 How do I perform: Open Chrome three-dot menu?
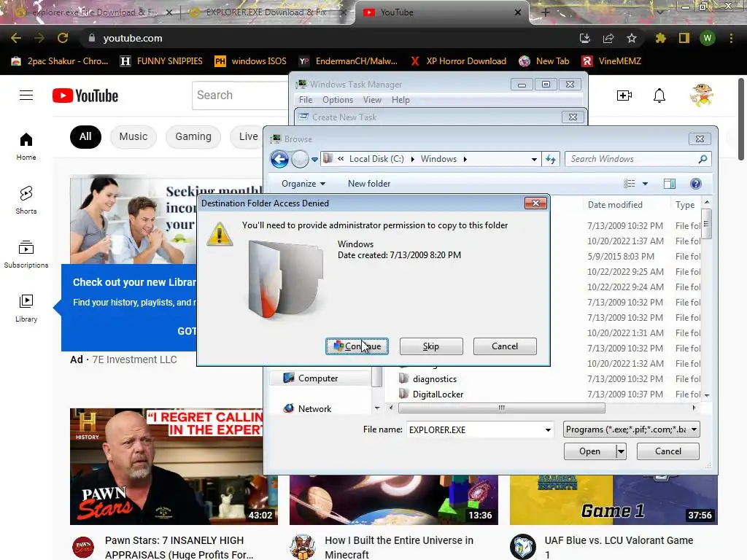pyautogui.click(x=731, y=38)
